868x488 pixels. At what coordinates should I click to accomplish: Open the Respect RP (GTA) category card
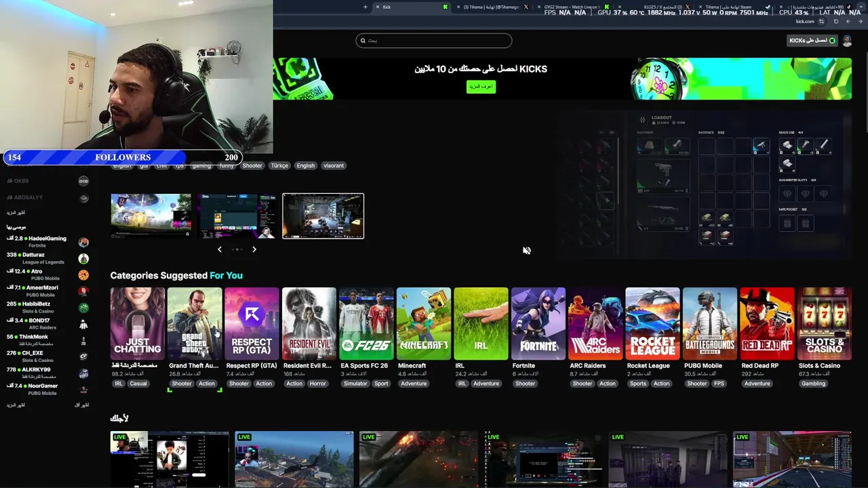252,324
